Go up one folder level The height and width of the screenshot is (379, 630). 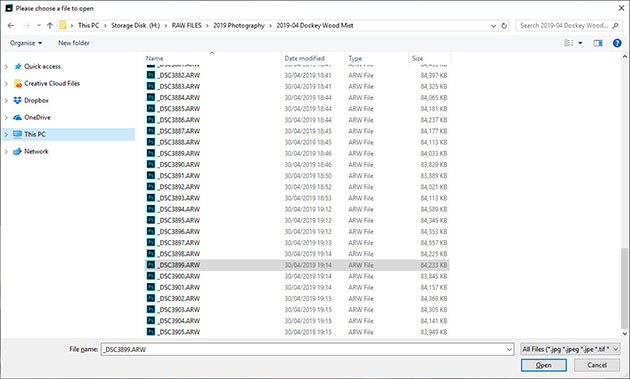point(50,25)
